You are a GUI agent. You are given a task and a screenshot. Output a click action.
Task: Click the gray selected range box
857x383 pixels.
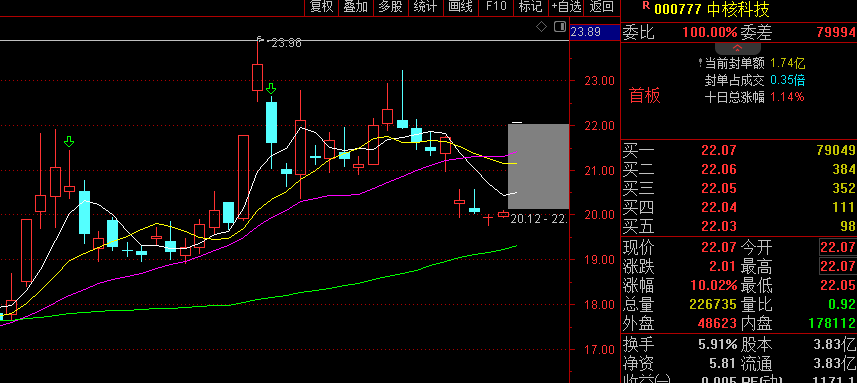click(538, 166)
